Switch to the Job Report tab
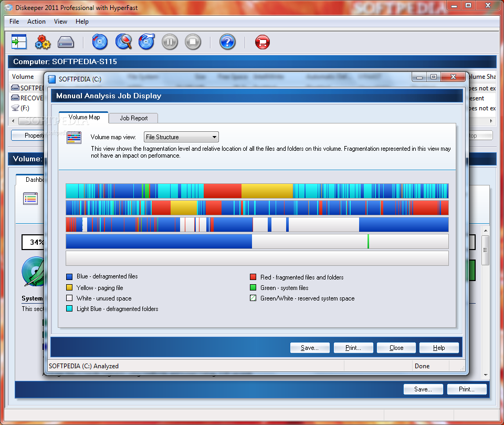The height and width of the screenshot is (425, 504). (133, 118)
